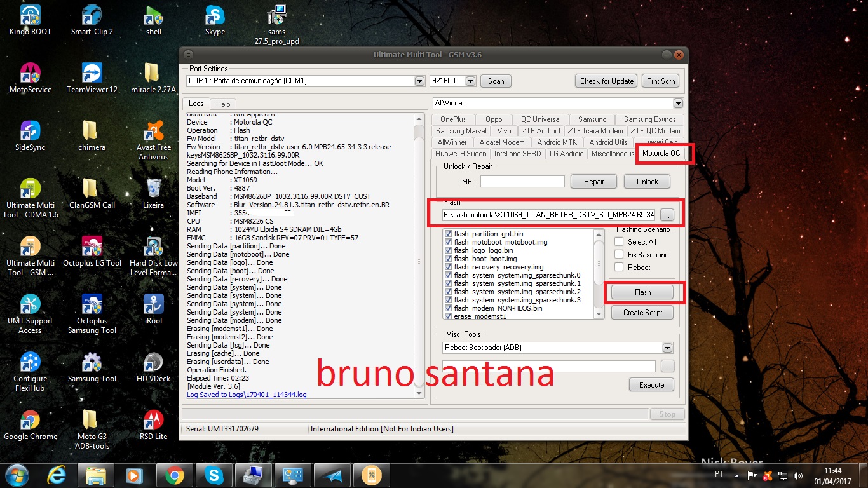Switch to Help tab
The image size is (868, 488).
point(223,104)
